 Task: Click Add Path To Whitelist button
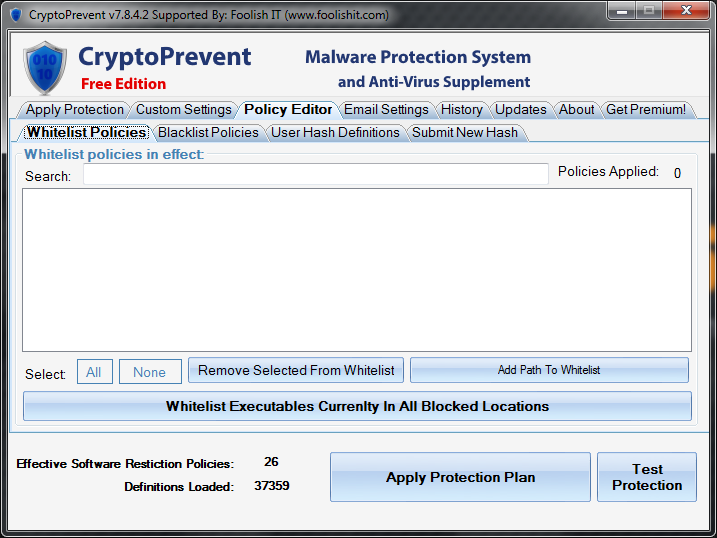coord(549,370)
